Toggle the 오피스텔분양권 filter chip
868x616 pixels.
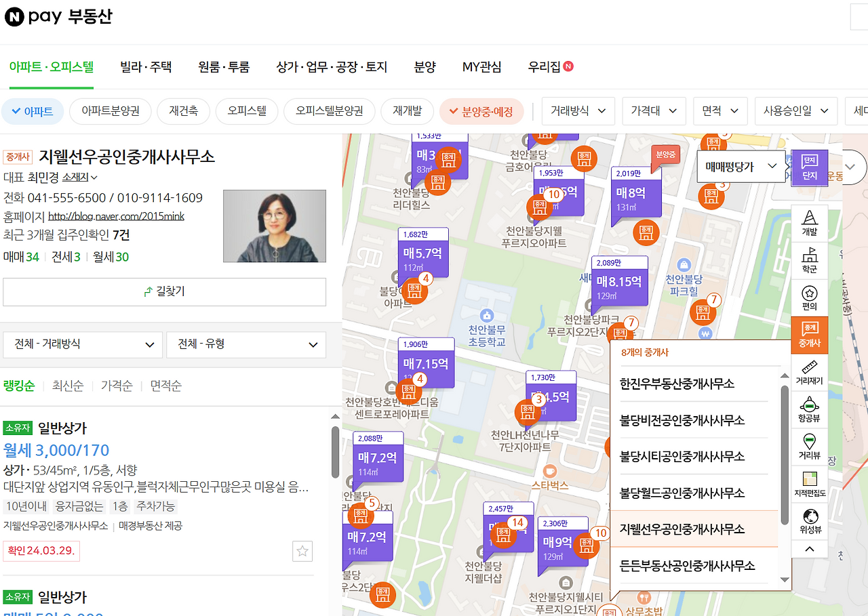[x=330, y=111]
